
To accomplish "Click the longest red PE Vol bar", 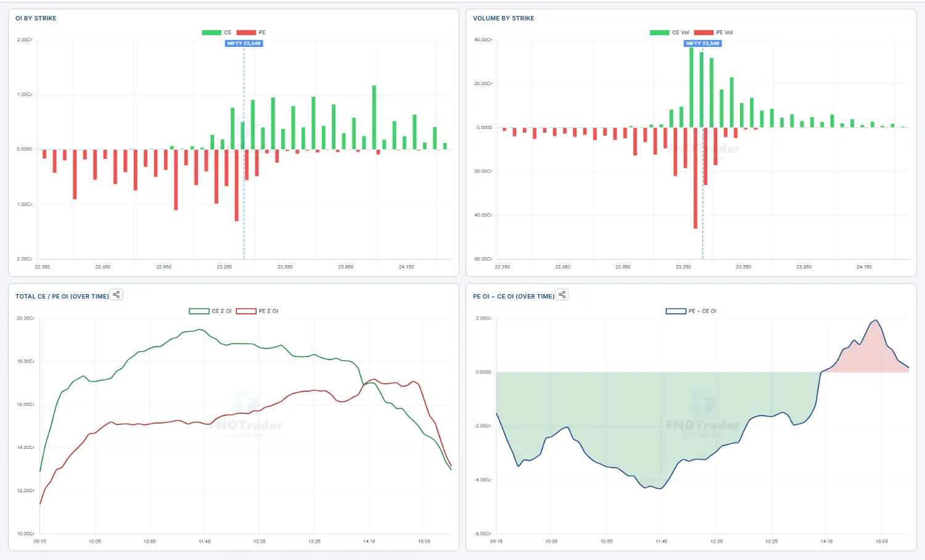I will coord(696,178).
